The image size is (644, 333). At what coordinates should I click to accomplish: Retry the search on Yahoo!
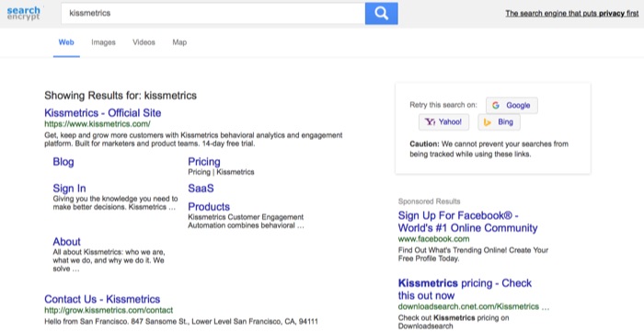tap(443, 122)
